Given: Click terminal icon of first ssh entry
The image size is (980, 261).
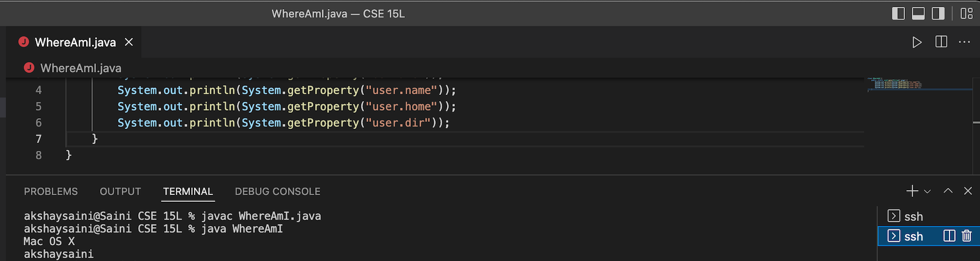Looking at the screenshot, I should pyautogui.click(x=894, y=216).
